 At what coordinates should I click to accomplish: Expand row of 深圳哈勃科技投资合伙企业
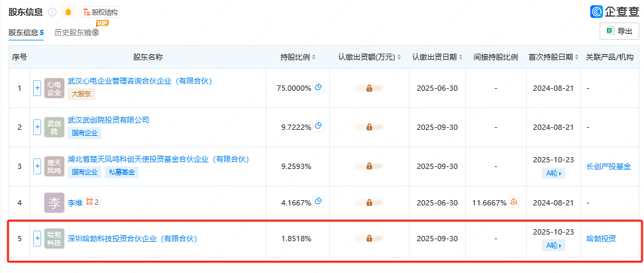37,238
